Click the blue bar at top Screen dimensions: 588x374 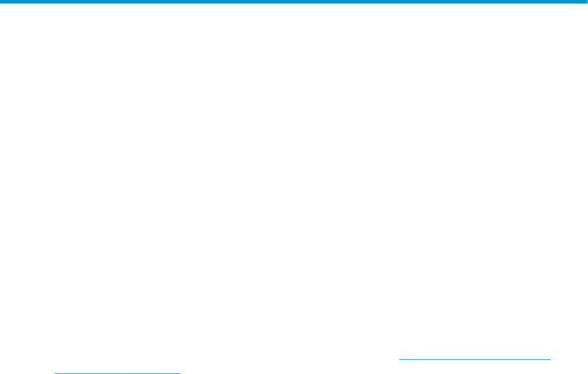click(x=294, y=2)
